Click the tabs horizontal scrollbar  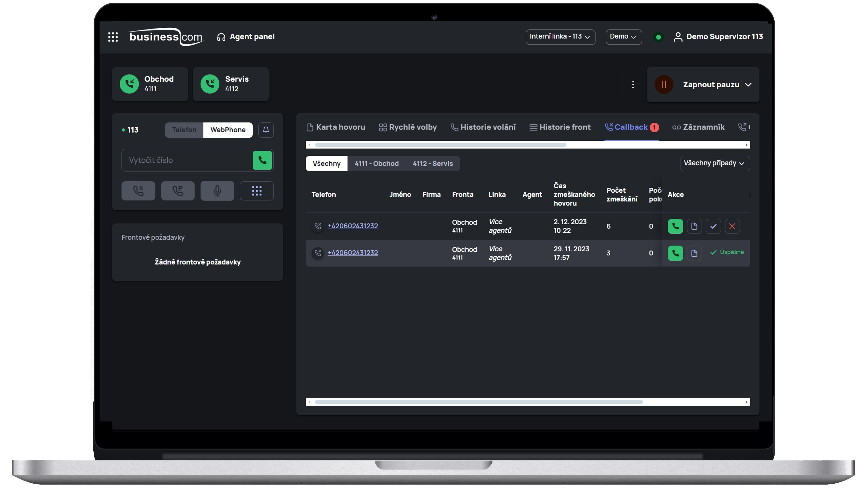pos(440,145)
